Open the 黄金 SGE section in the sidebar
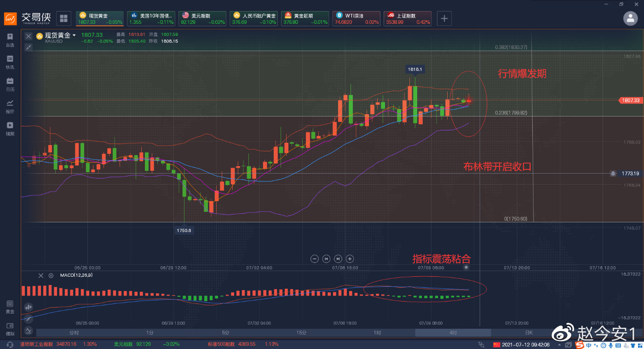The height and width of the screenshot is (349, 644). tap(10, 307)
